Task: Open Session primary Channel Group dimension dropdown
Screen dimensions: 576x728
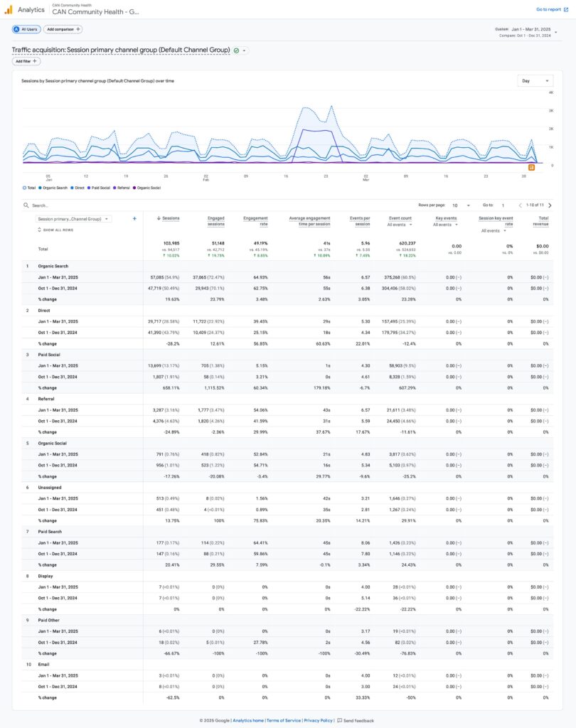Action: pyautogui.click(x=74, y=219)
